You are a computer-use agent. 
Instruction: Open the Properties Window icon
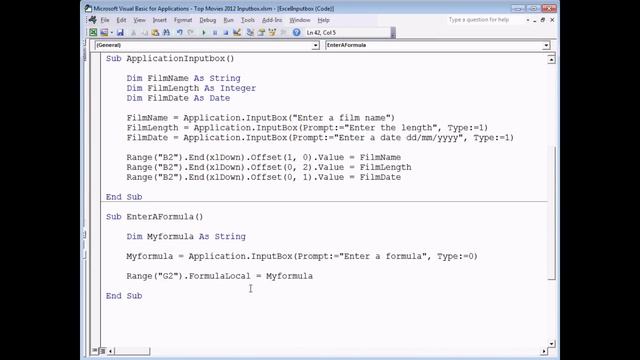click(261, 33)
